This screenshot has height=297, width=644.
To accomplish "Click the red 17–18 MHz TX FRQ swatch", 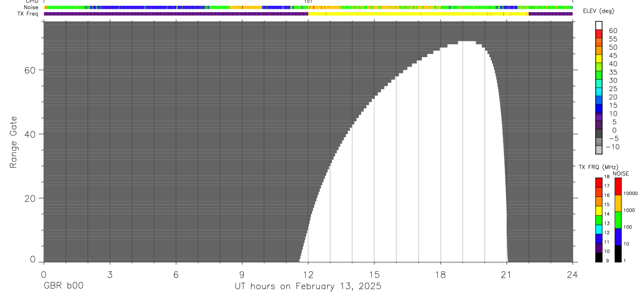I will pyautogui.click(x=599, y=182).
